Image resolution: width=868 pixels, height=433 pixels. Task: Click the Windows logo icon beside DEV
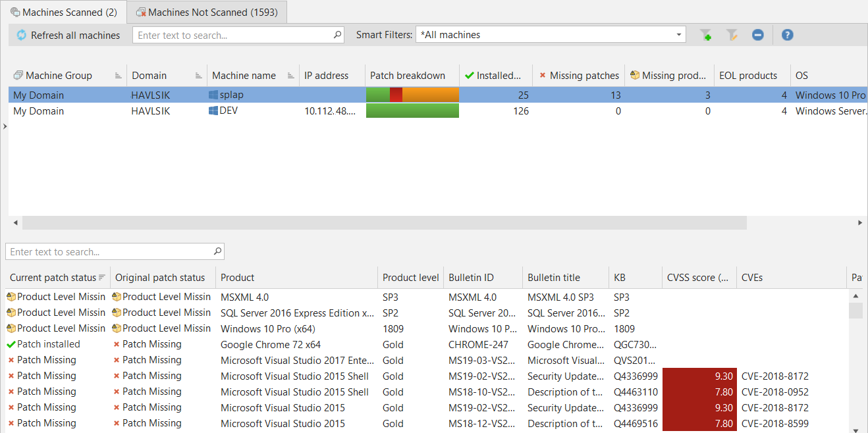click(x=213, y=111)
